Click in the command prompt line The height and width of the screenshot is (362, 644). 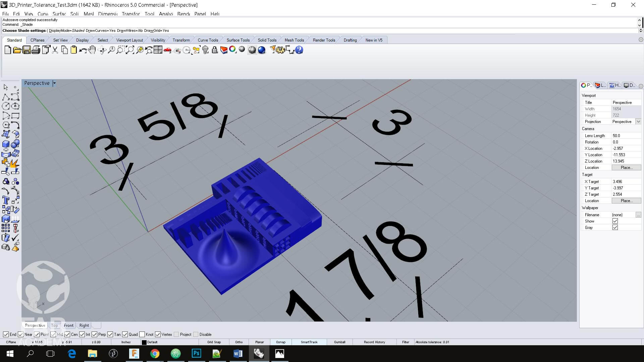pyautogui.click(x=319, y=31)
